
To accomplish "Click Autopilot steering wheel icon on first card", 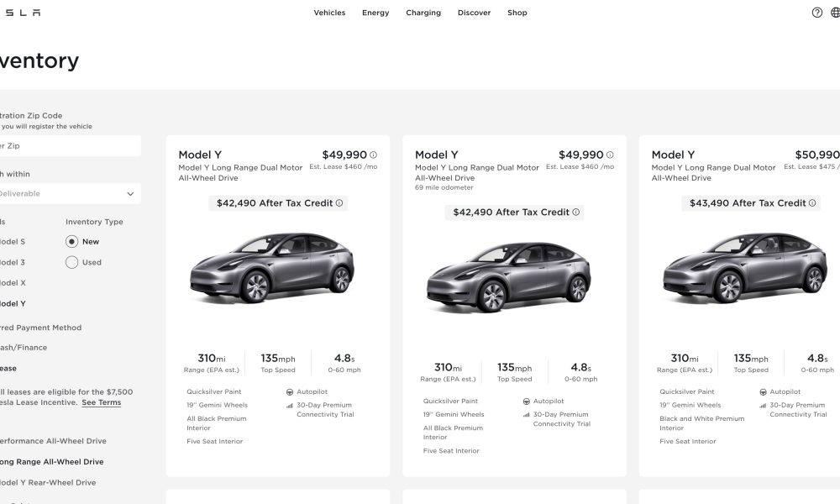I will tap(290, 392).
